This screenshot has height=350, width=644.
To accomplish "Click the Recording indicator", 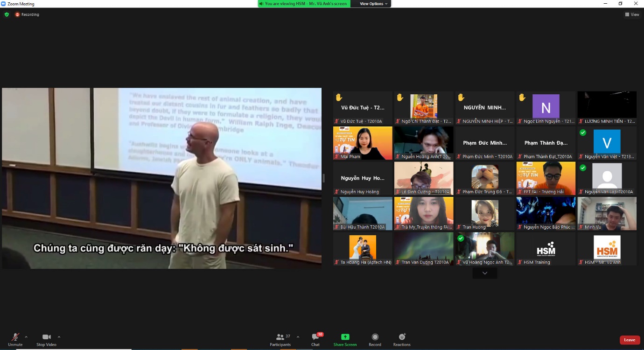I will tap(27, 14).
